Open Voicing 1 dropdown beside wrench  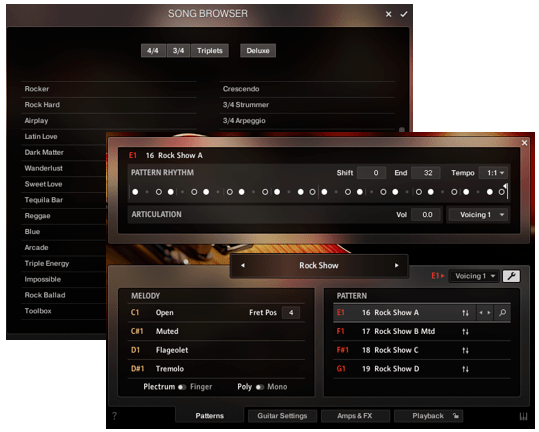click(474, 276)
